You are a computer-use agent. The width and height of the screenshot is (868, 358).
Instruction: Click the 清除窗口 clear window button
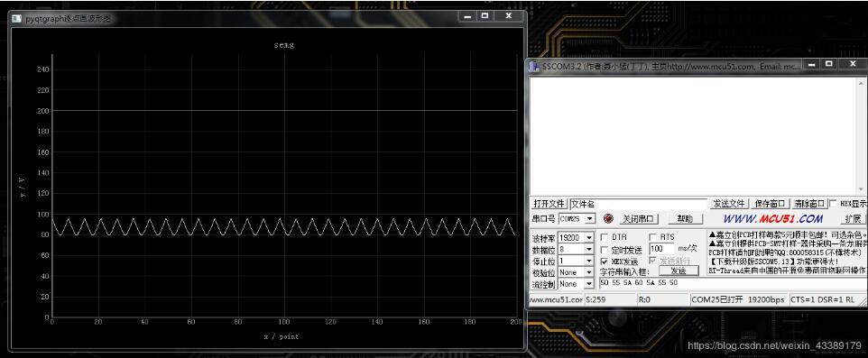tap(808, 204)
